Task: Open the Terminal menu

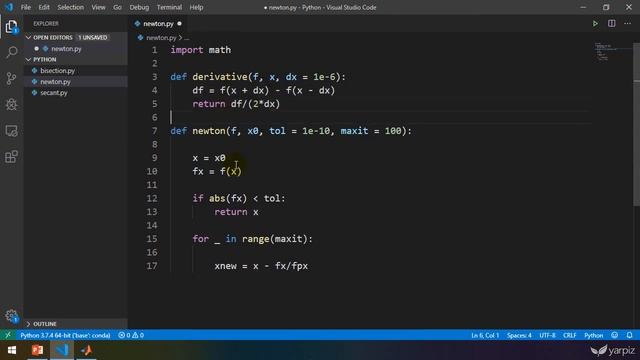Action: (x=169, y=7)
